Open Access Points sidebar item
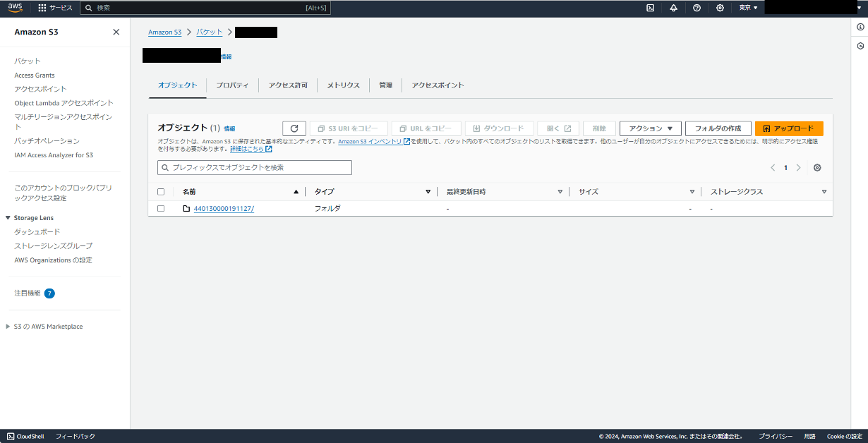Image resolution: width=868 pixels, height=443 pixels. coord(41,89)
